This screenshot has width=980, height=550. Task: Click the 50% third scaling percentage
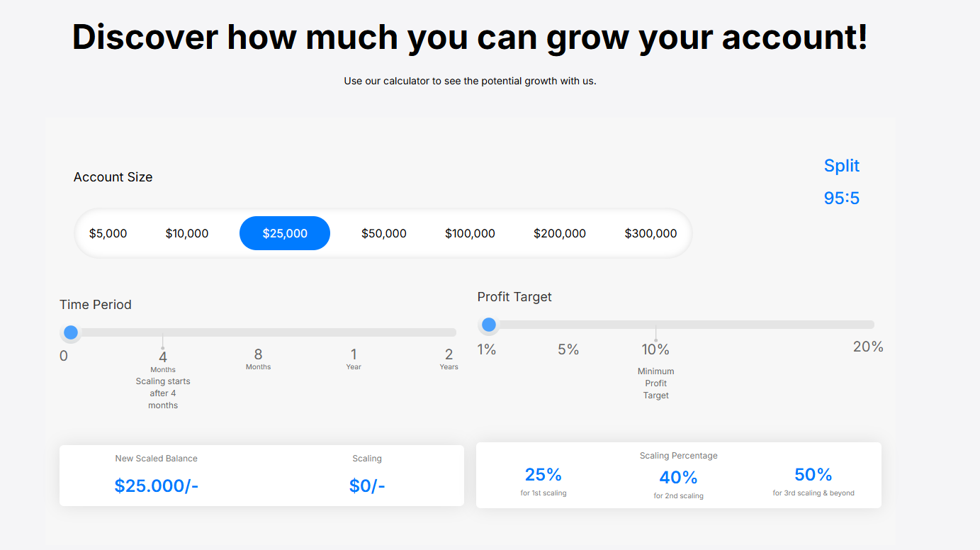(813, 474)
